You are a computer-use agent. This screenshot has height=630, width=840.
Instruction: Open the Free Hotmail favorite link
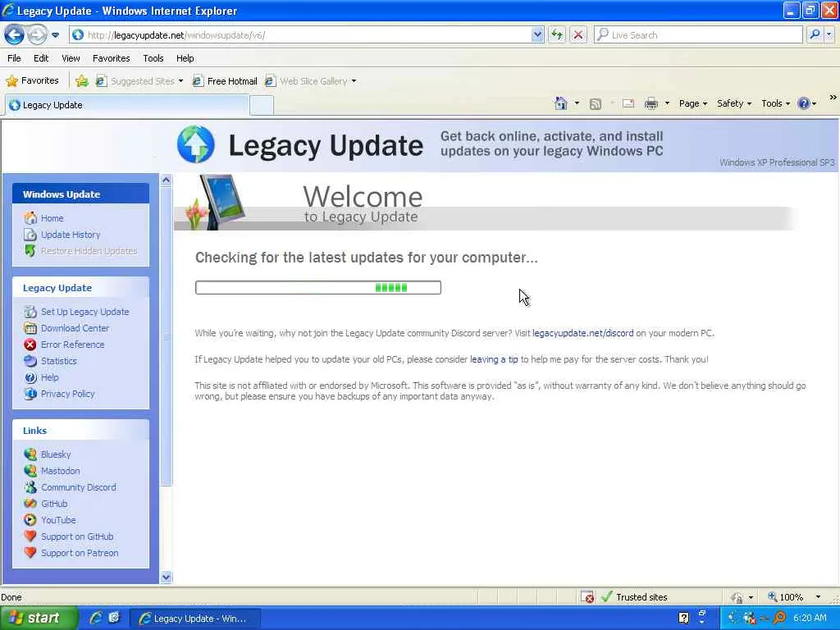[x=225, y=81]
